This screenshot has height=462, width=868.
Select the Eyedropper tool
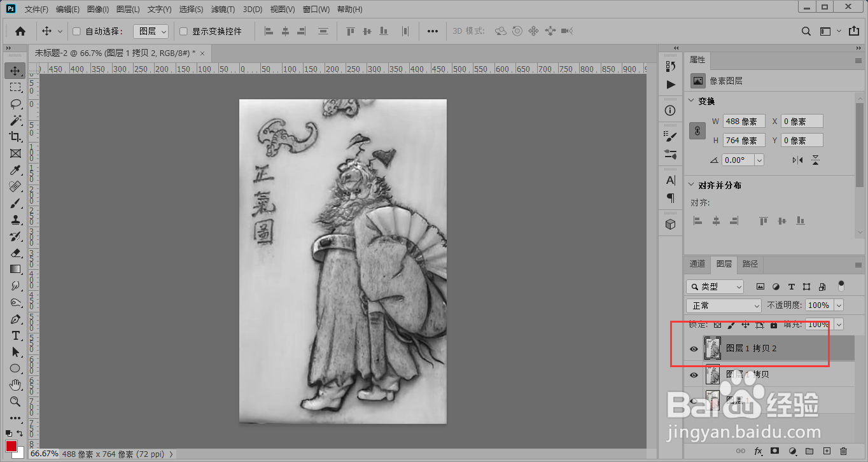(x=15, y=170)
